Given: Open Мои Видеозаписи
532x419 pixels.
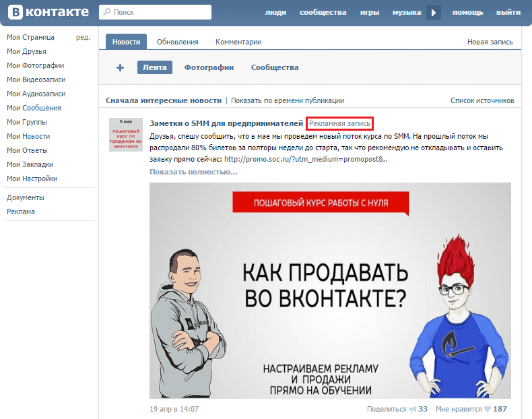Looking at the screenshot, I should point(36,79).
